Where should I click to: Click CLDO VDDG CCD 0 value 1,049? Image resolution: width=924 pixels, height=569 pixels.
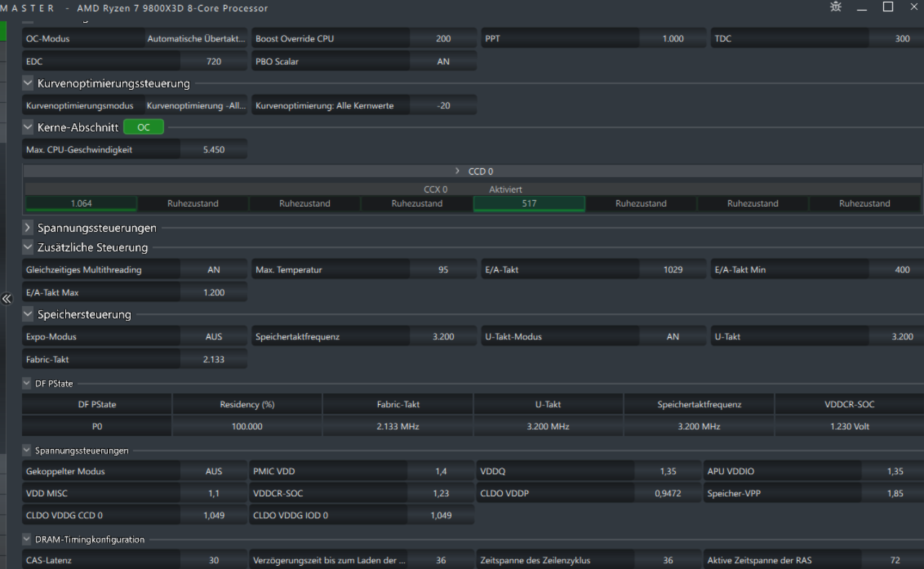coord(213,515)
